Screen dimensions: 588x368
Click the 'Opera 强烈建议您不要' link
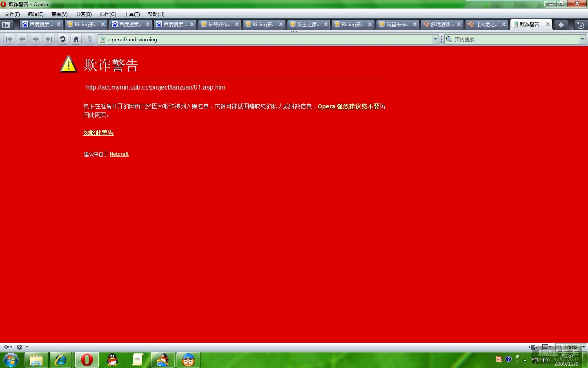(x=349, y=106)
